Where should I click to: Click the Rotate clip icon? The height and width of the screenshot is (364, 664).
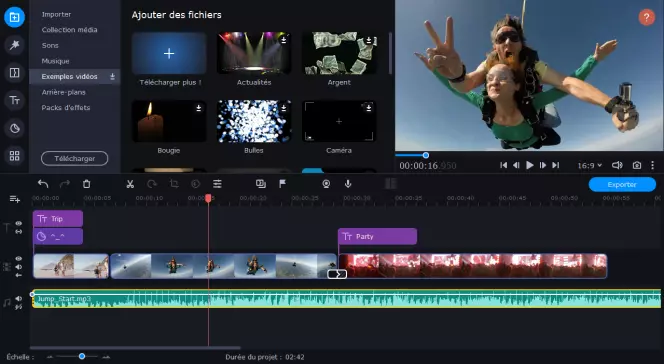(x=152, y=184)
